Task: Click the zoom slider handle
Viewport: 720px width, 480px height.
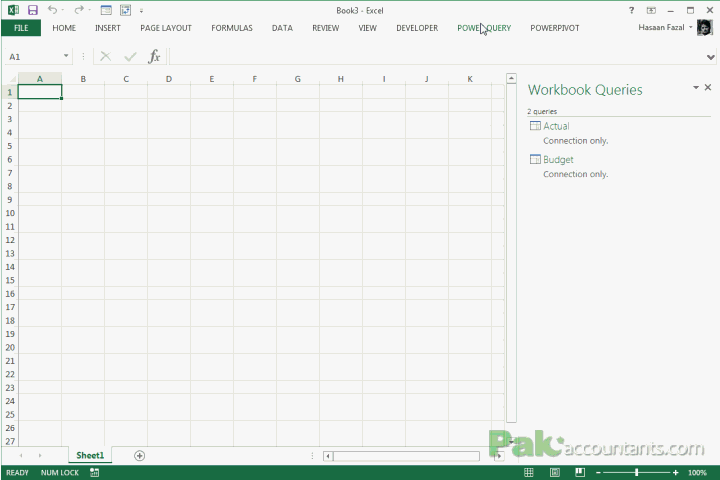Action: (636, 473)
